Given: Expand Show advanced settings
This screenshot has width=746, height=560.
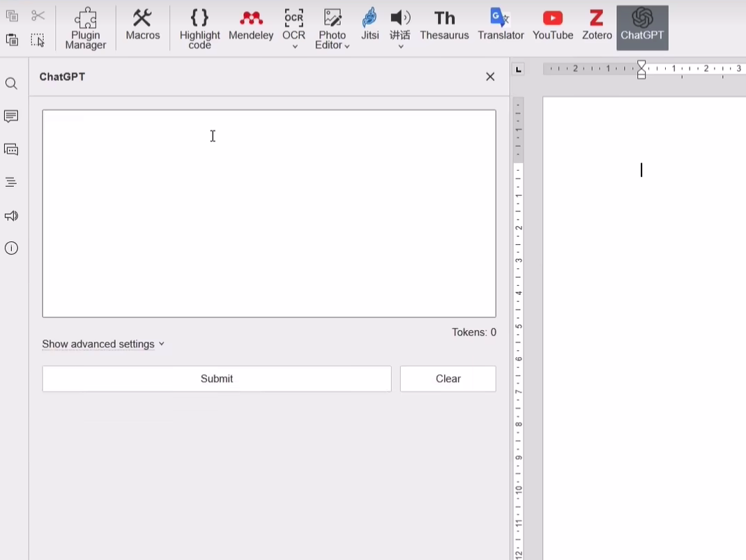Looking at the screenshot, I should 103,344.
